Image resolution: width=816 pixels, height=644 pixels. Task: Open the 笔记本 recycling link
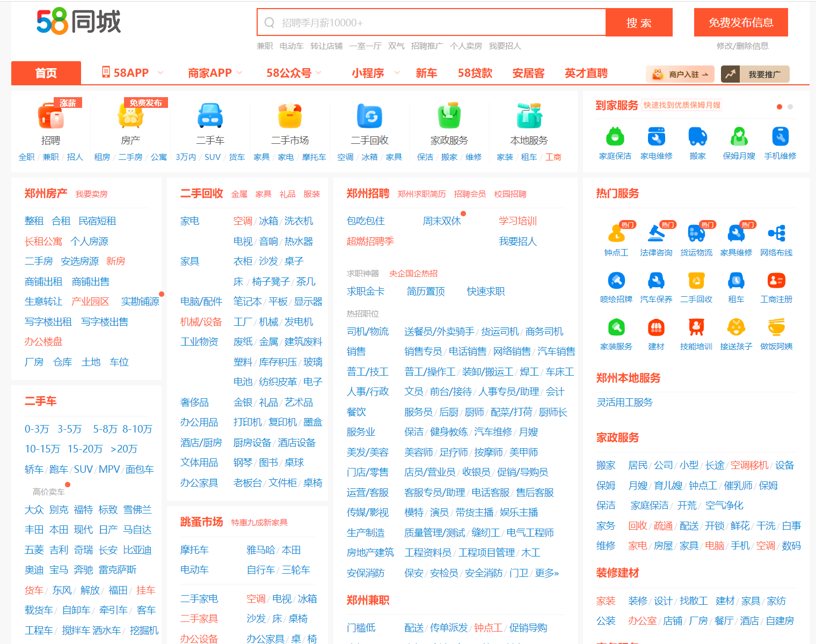[247, 302]
